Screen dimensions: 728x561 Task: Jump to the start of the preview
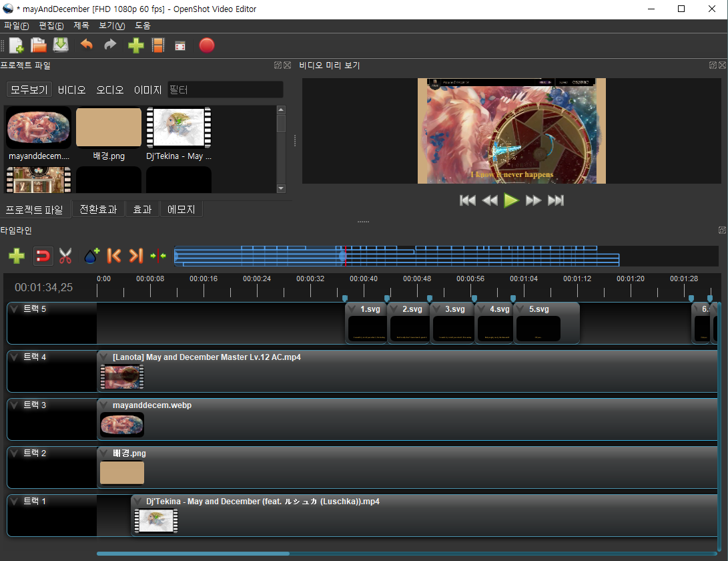468,200
